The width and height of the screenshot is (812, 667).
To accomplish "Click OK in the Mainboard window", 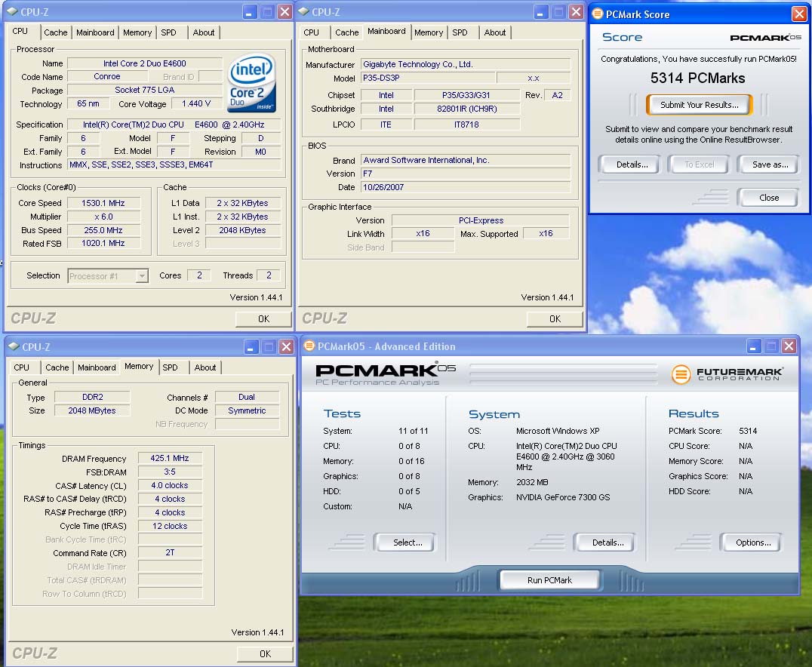I will pos(555,319).
